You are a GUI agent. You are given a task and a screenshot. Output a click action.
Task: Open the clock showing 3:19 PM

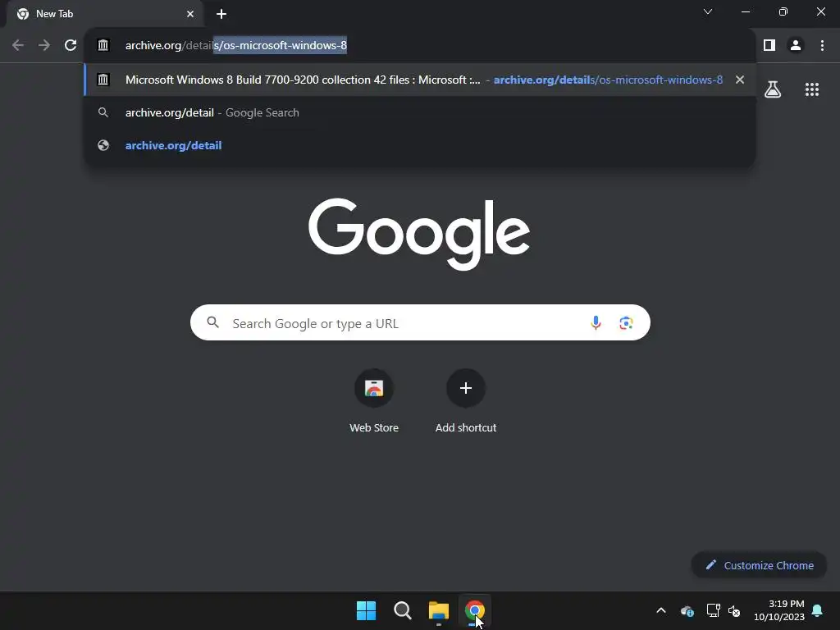pyautogui.click(x=779, y=610)
